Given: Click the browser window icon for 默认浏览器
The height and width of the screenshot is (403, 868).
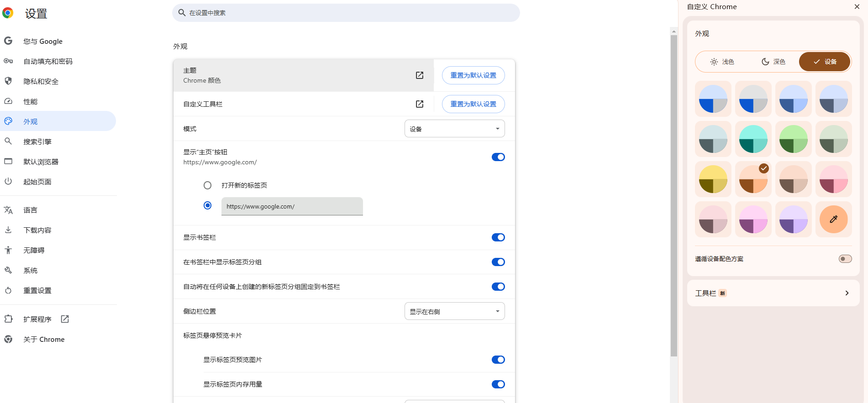Looking at the screenshot, I should pyautogui.click(x=8, y=162).
